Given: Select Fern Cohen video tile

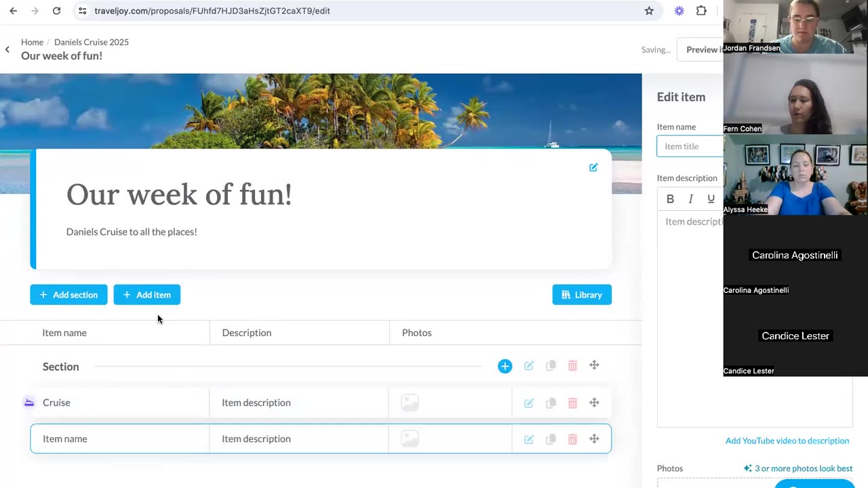Looking at the screenshot, I should pyautogui.click(x=795, y=94).
